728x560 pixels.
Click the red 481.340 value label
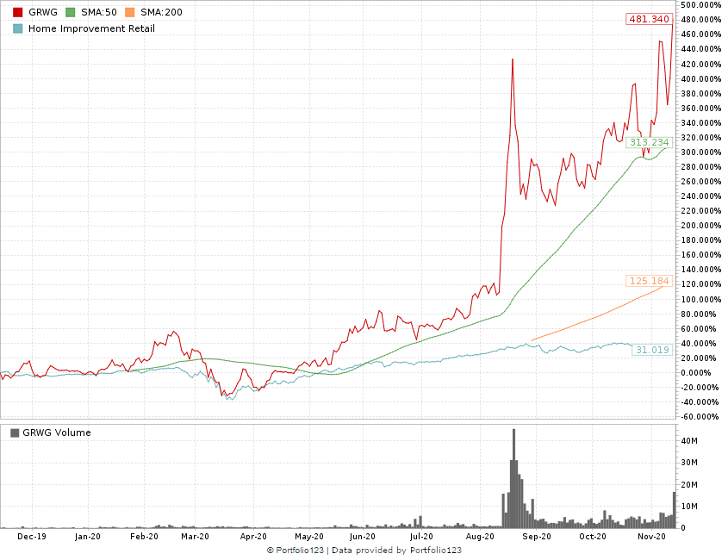pos(649,19)
